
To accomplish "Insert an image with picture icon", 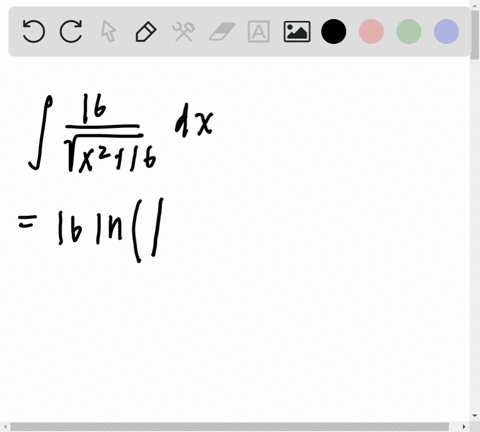I will point(297,32).
